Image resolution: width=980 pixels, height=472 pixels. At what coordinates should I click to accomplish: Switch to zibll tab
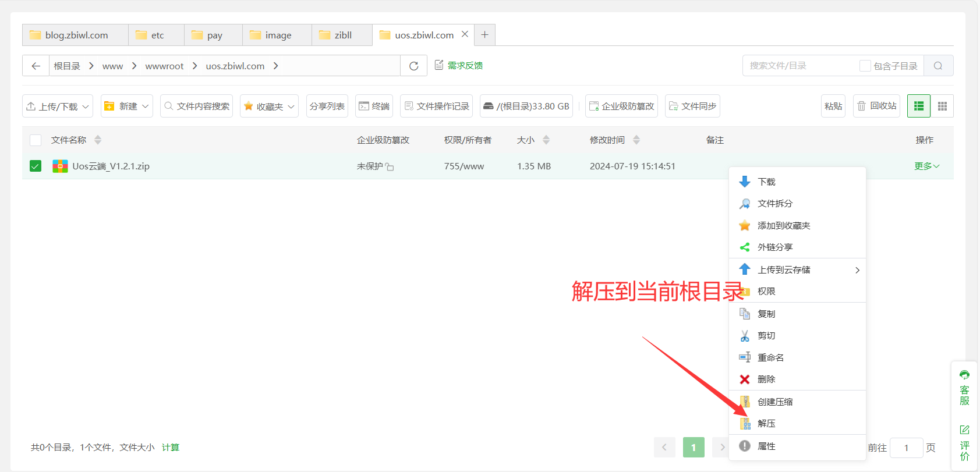[342, 35]
